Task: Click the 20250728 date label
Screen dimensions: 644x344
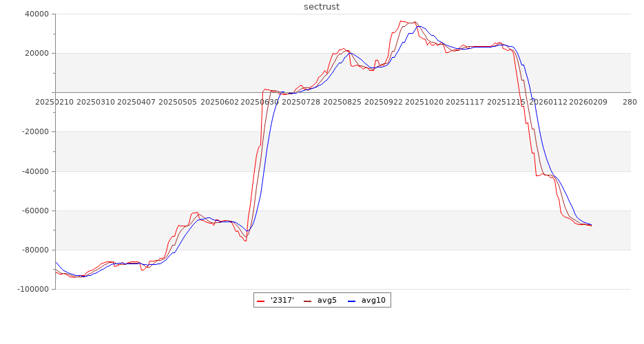Action: (x=302, y=102)
